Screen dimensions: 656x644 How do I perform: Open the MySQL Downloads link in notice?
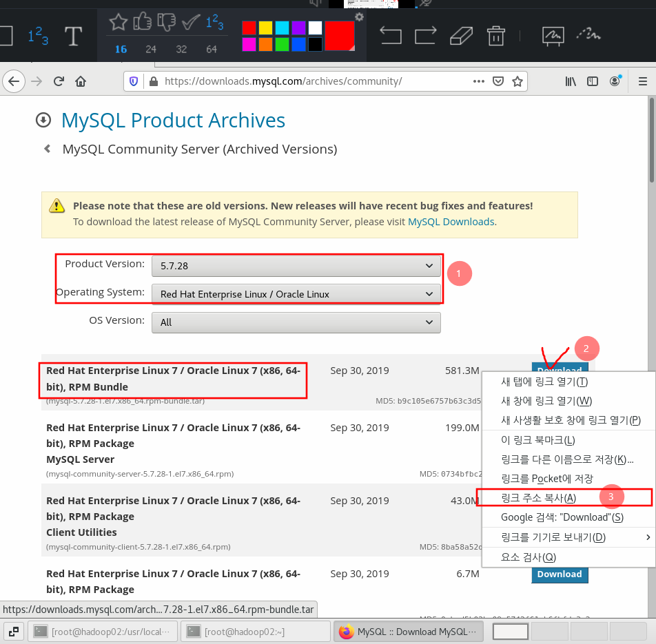coord(451,222)
